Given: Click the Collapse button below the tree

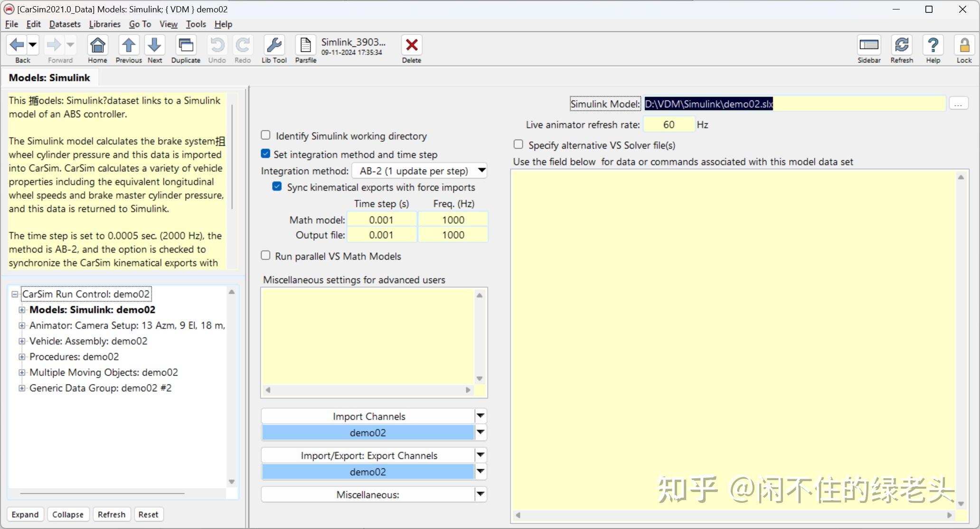Looking at the screenshot, I should pyautogui.click(x=67, y=514).
